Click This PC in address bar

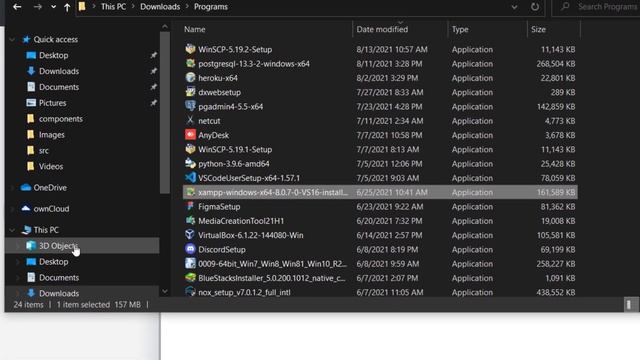coord(113,7)
